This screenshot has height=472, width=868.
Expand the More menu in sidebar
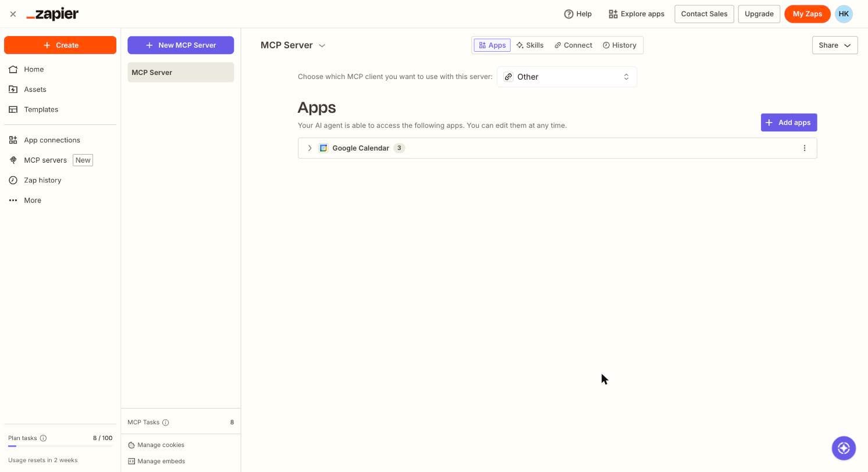point(33,201)
